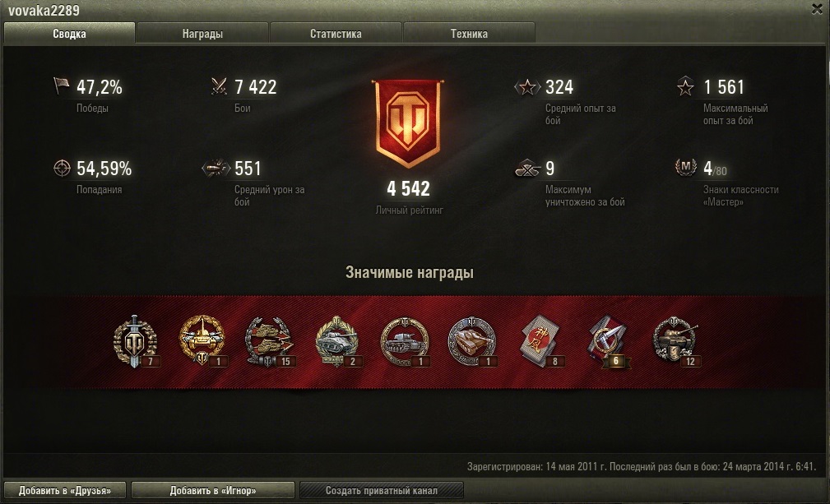Screen dimensions: 830x504
Task: Click Добавить в «Друзья» button
Action: pyautogui.click(x=65, y=490)
